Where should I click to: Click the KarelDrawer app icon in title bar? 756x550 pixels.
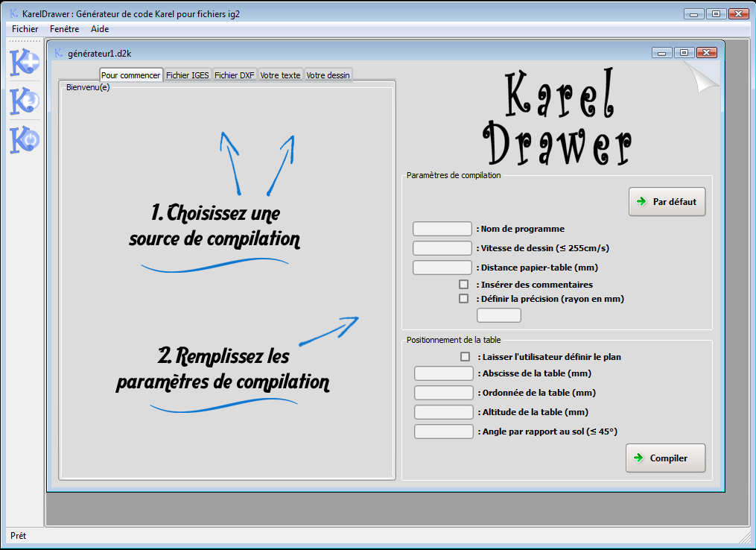tap(13, 13)
